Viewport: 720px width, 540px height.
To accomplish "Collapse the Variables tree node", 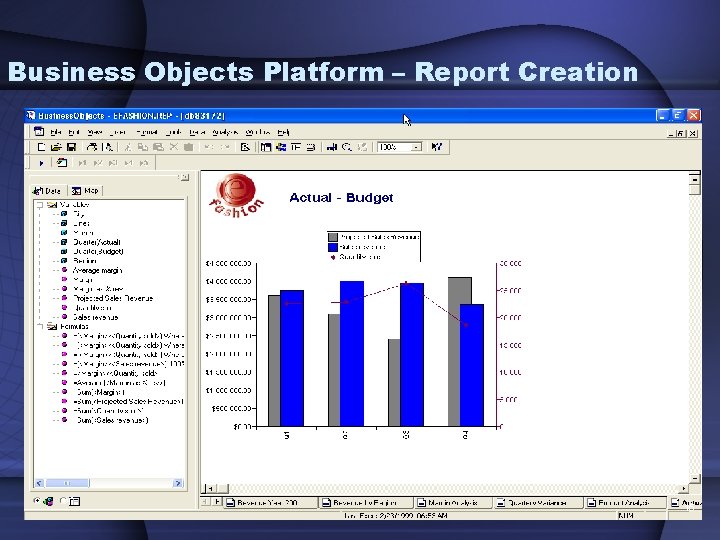I will tap(40, 205).
